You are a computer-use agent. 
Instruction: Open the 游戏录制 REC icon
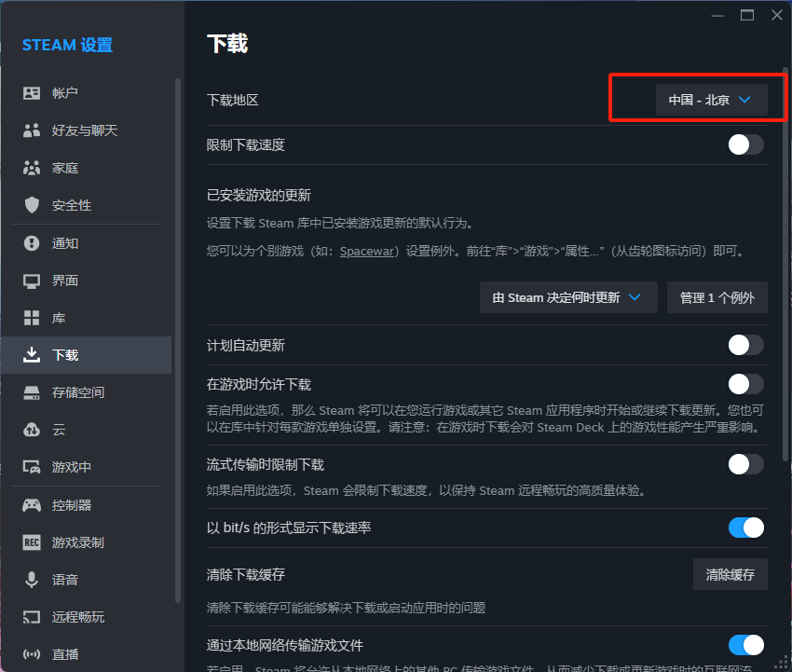pyautogui.click(x=32, y=542)
